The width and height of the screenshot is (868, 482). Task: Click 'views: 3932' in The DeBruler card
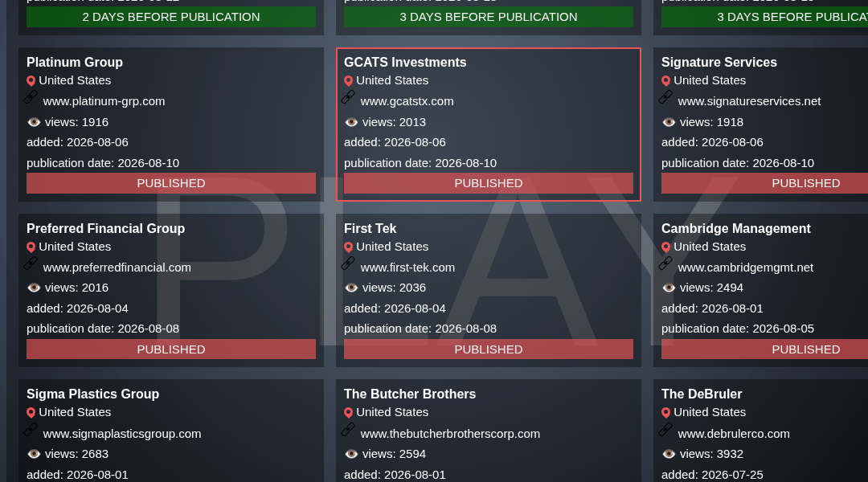pyautogui.click(x=711, y=454)
